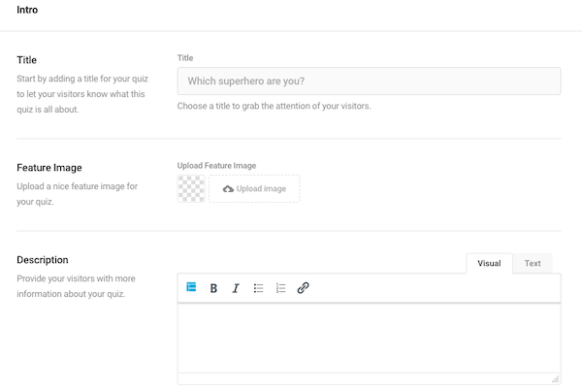Click the bold 'Title' section heading on left
The width and height of the screenshot is (582, 392).
[x=27, y=59]
